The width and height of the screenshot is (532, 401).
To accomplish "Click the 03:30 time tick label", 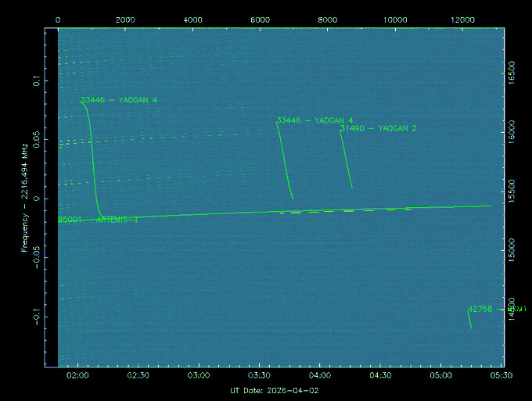I will click(x=259, y=376).
